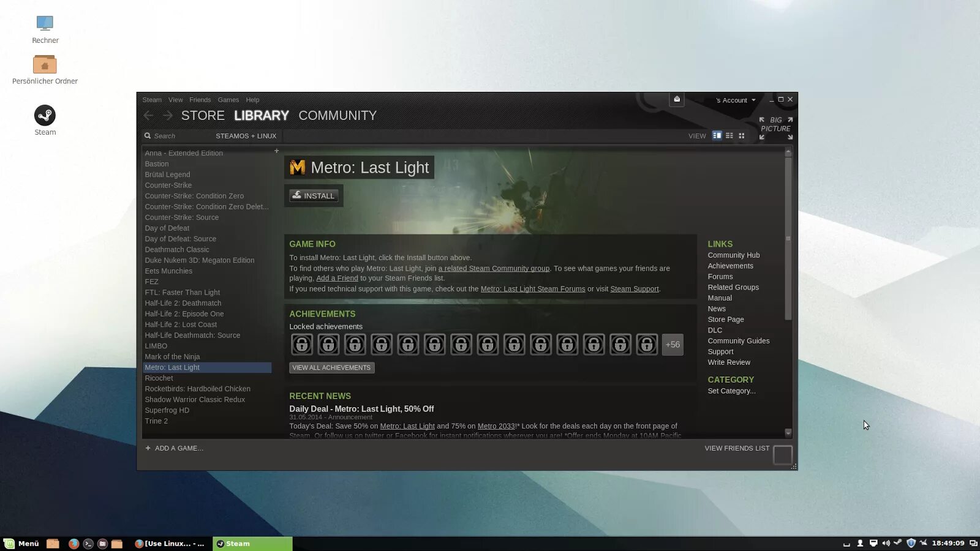This screenshot has height=551, width=980.
Task: Open the Steam desktop shortcut
Action: 45,120
